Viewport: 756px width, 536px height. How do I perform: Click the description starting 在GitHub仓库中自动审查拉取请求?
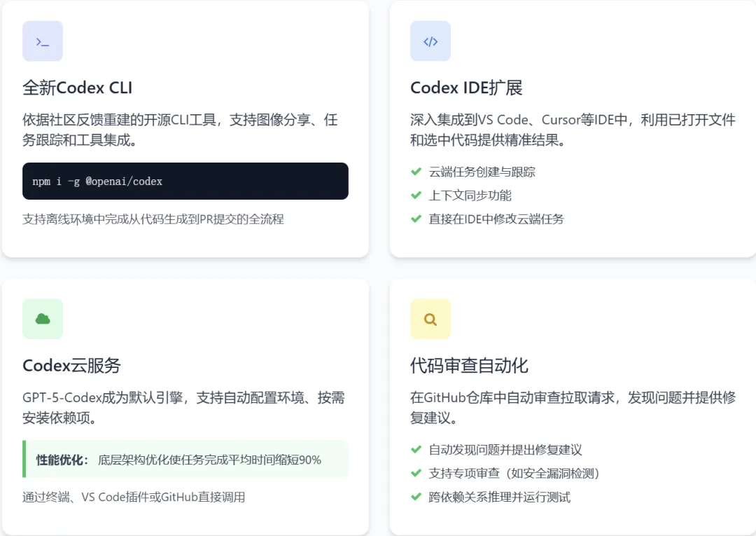pos(573,408)
